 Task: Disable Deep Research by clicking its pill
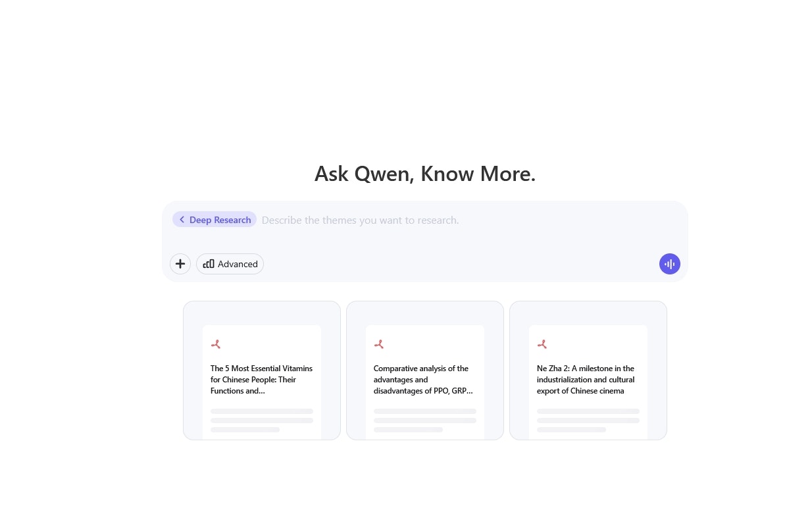215,219
